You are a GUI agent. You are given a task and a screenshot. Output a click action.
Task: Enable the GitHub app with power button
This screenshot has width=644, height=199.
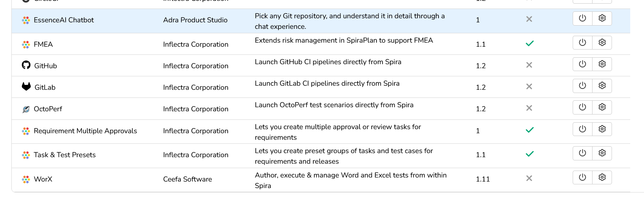pyautogui.click(x=582, y=64)
